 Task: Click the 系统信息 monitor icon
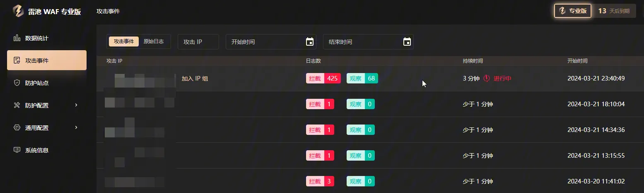[17, 150]
